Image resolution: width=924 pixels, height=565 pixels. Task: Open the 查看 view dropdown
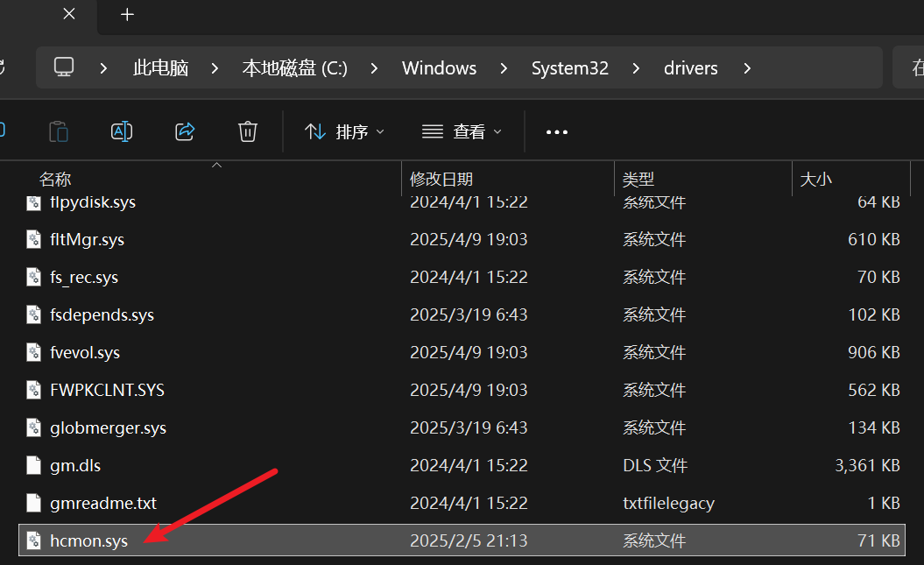462,132
